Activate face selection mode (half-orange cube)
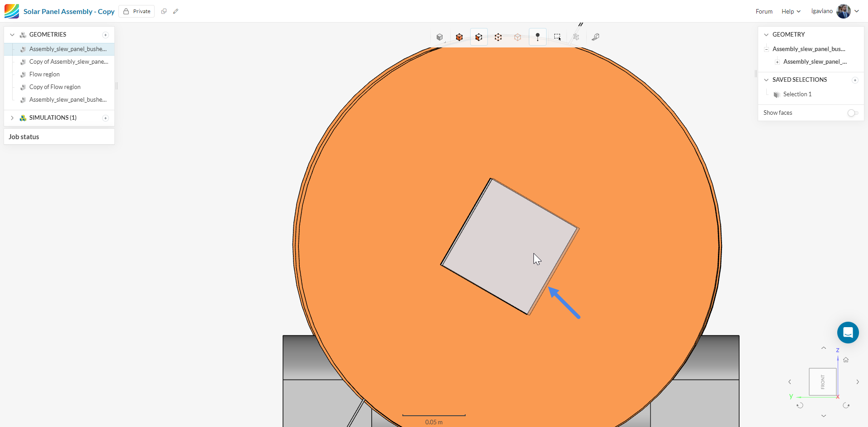 (x=479, y=37)
